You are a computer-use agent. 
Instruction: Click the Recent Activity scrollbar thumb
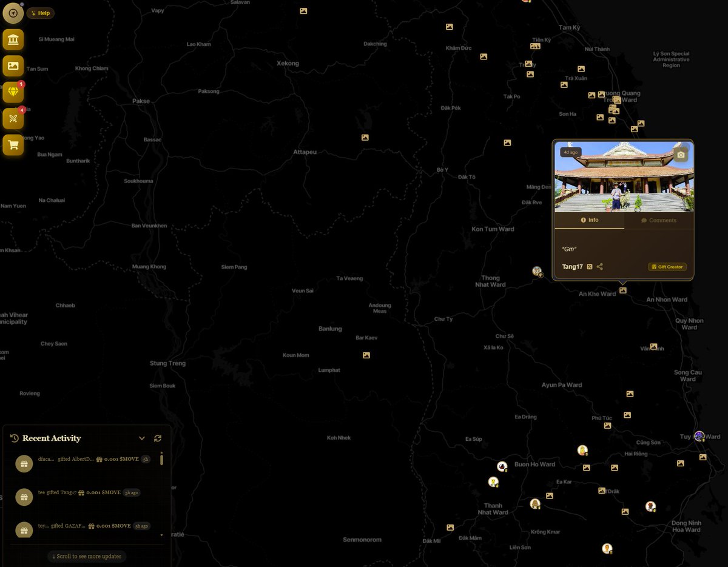(161, 460)
